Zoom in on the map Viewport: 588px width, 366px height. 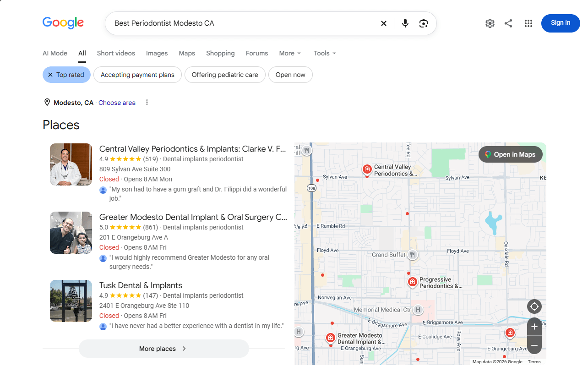(534, 327)
